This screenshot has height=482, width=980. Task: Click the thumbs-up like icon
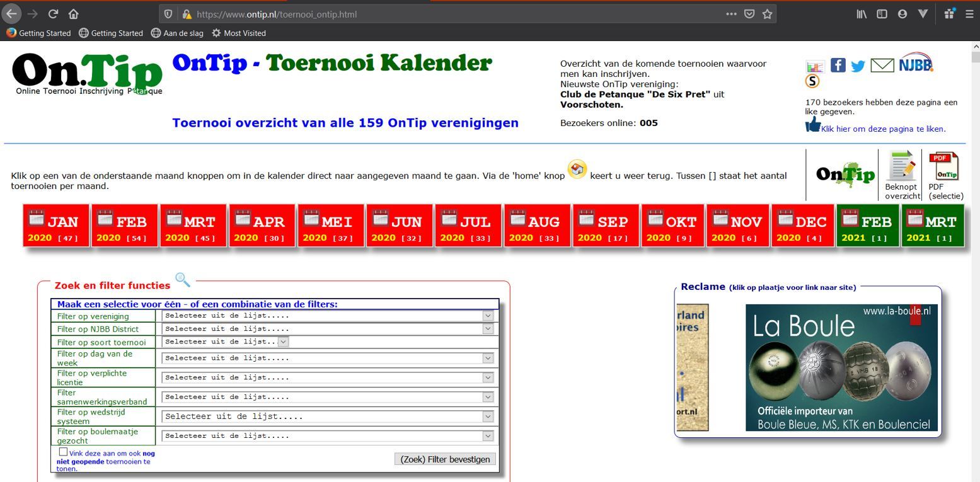pos(813,125)
